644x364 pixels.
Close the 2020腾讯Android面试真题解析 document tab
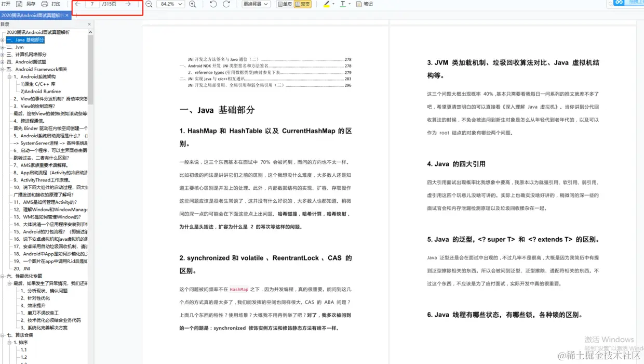click(67, 16)
